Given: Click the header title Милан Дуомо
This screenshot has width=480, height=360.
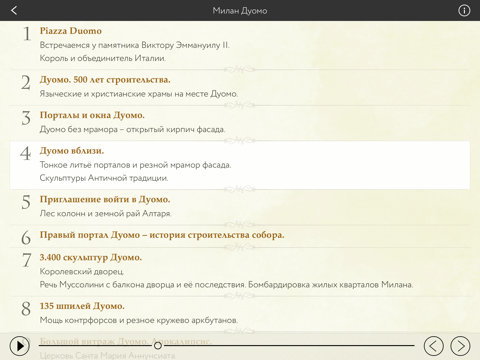Looking at the screenshot, I should coord(240,11).
